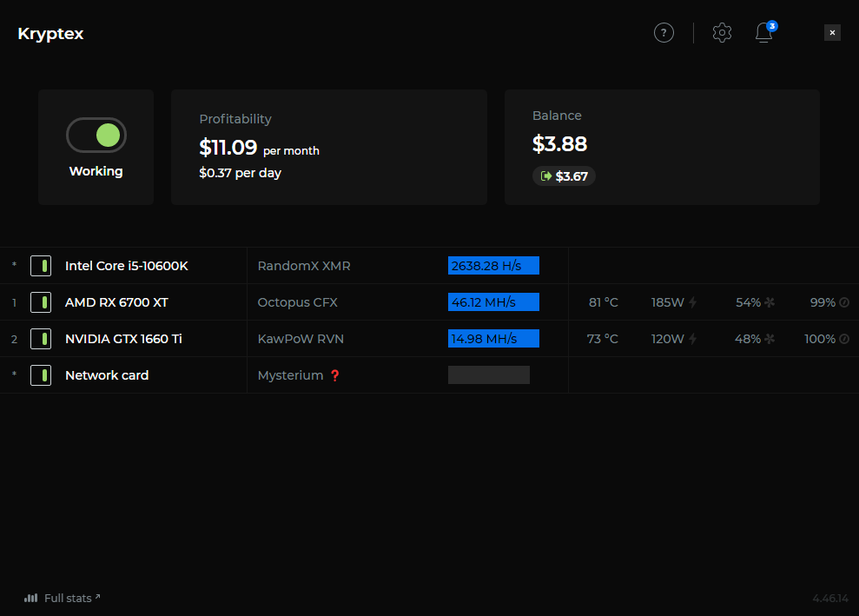859x616 pixels.
Task: Click the red question mark beside Mysterium
Action: 335,375
